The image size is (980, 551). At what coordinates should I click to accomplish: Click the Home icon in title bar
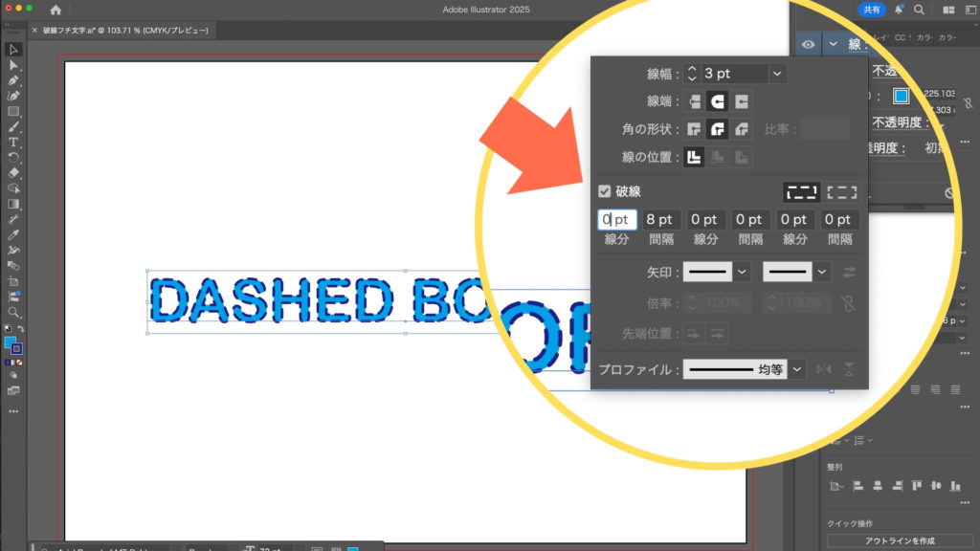click(56, 10)
